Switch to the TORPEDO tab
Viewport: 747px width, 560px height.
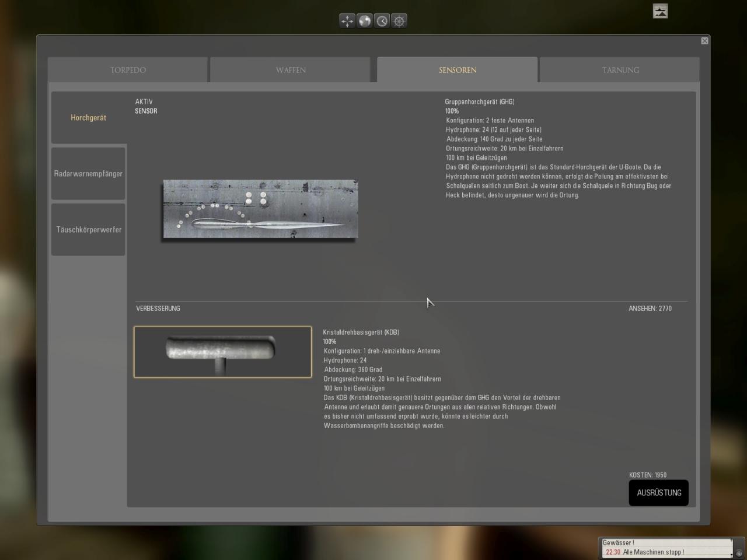[128, 70]
